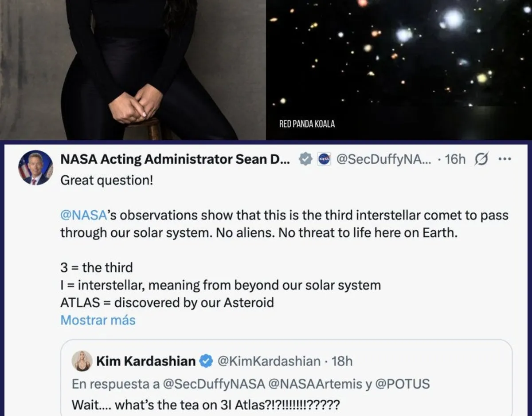Viewport: 532px width, 416px height.
Task: Click the NASA affiliation badge icon
Action: point(324,159)
